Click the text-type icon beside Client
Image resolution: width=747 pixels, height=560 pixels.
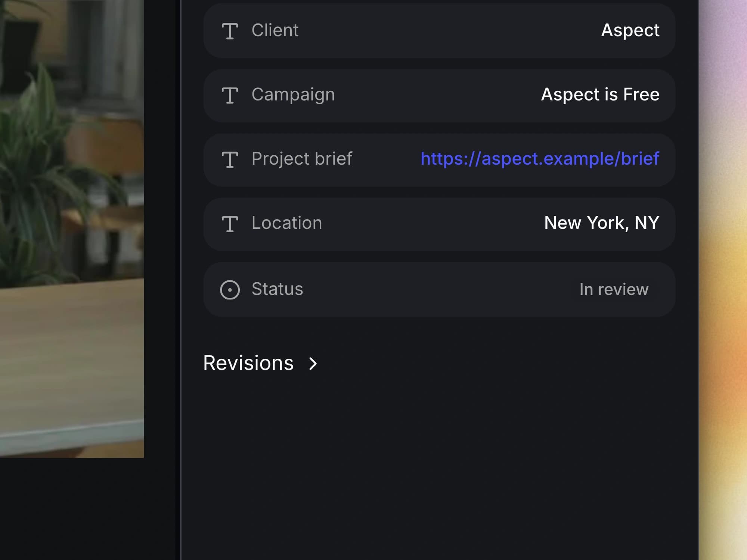tap(230, 31)
